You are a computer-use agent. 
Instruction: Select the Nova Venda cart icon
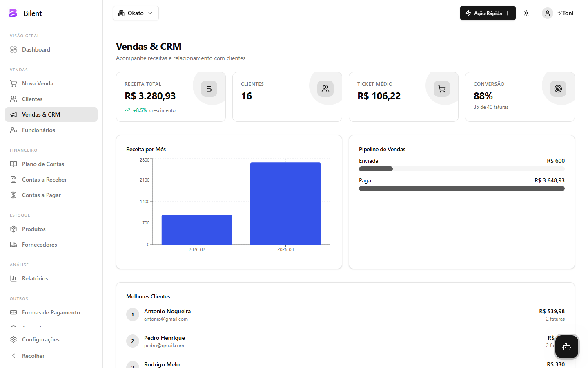tap(13, 83)
